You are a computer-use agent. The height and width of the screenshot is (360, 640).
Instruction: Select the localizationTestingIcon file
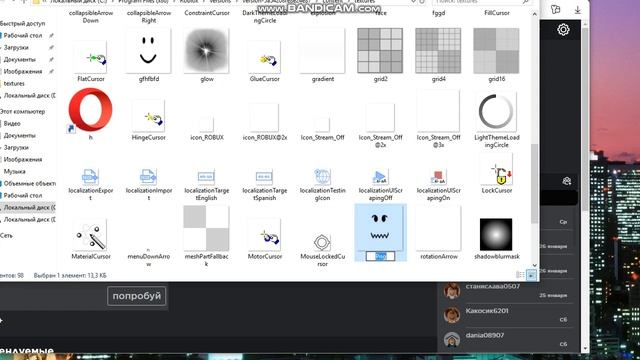[322, 176]
